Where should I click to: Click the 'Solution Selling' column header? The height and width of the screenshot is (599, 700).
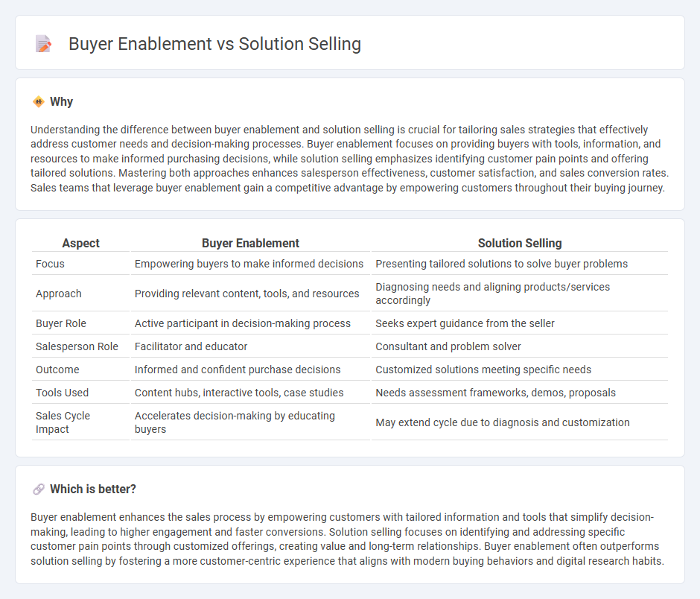tap(520, 243)
